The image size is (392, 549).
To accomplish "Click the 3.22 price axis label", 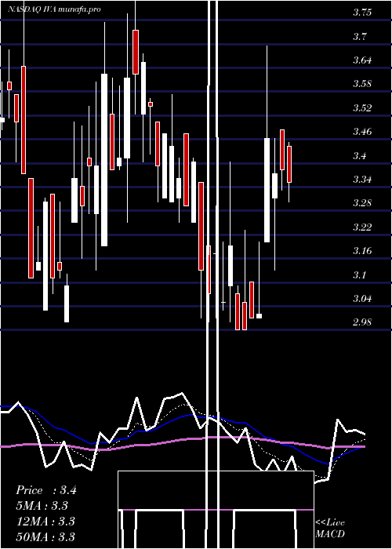I will pos(362,227).
